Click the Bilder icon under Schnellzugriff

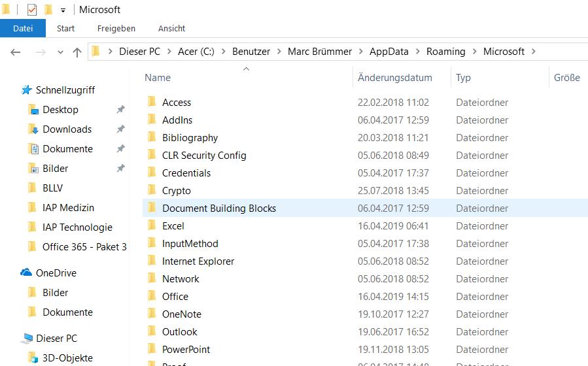(x=33, y=168)
